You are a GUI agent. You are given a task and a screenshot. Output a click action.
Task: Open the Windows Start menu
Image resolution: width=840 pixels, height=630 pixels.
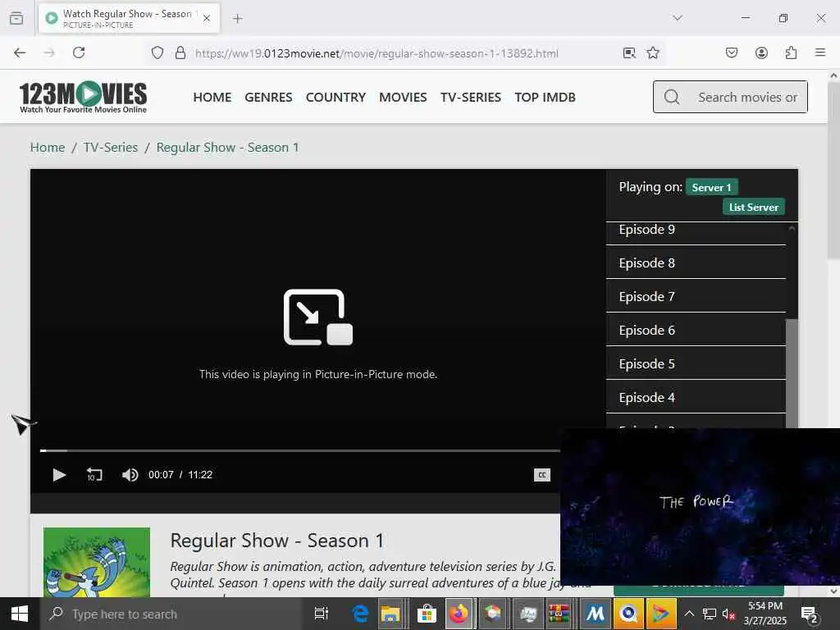click(20, 614)
